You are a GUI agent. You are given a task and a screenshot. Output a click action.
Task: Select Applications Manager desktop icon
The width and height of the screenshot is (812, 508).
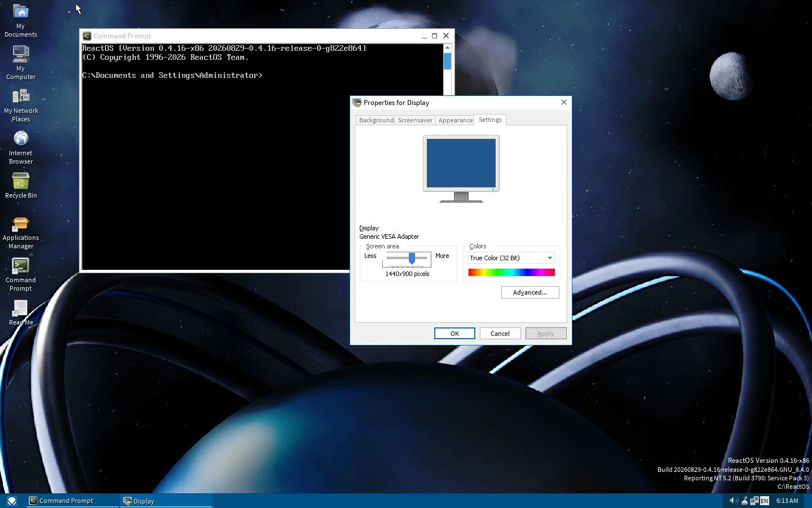[21, 233]
